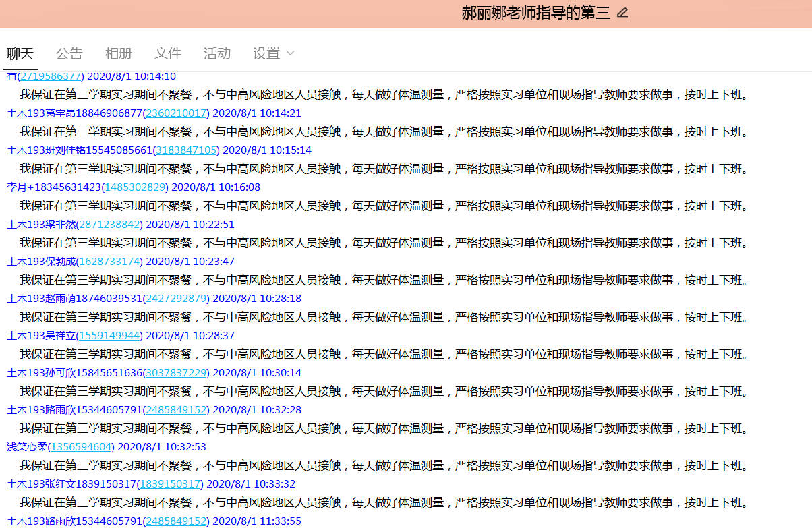The height and width of the screenshot is (528, 812).
Task: Open 孙可欣's QQ link 3037837229
Action: click(x=176, y=373)
